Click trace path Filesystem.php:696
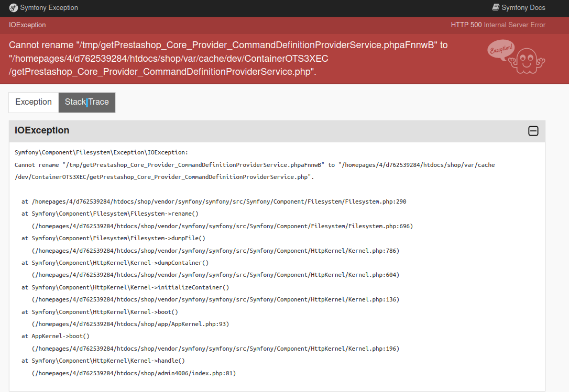569x392 pixels. (222, 226)
